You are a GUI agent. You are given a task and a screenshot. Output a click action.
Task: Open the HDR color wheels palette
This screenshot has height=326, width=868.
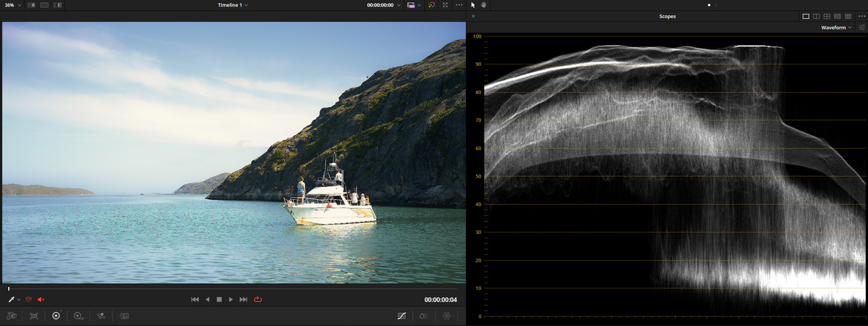click(79, 316)
